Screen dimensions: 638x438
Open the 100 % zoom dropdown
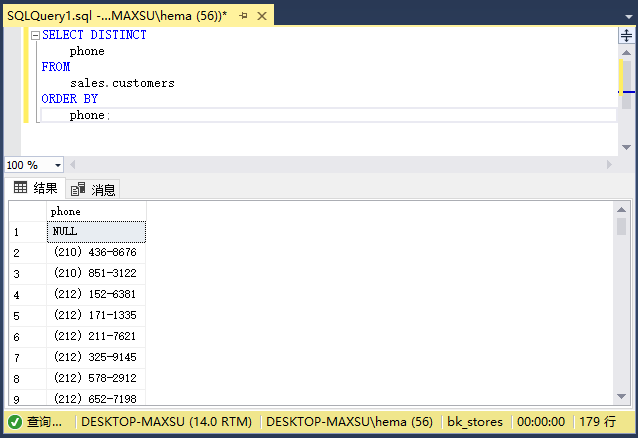(x=58, y=165)
